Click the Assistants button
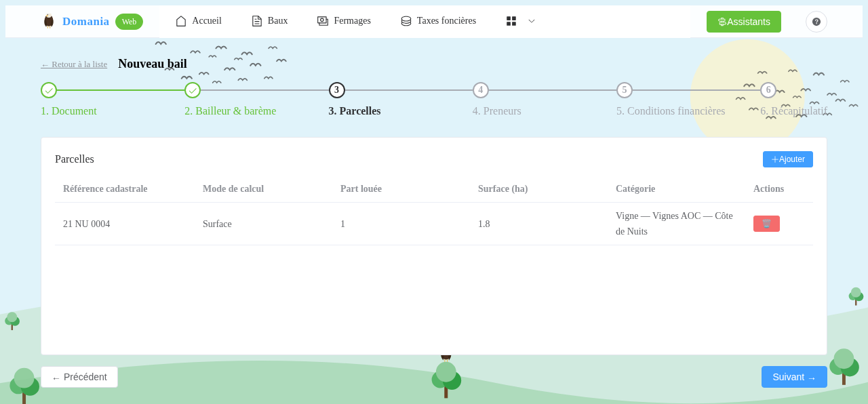This screenshot has width=868, height=404. [x=744, y=22]
